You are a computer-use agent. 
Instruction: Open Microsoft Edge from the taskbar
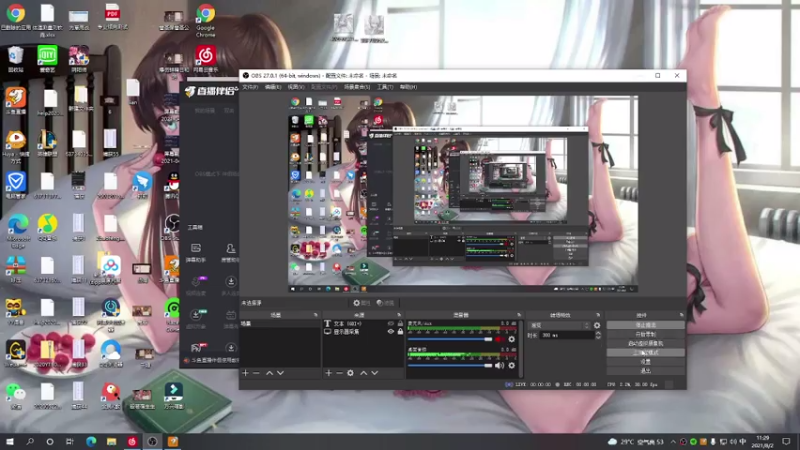[x=91, y=441]
